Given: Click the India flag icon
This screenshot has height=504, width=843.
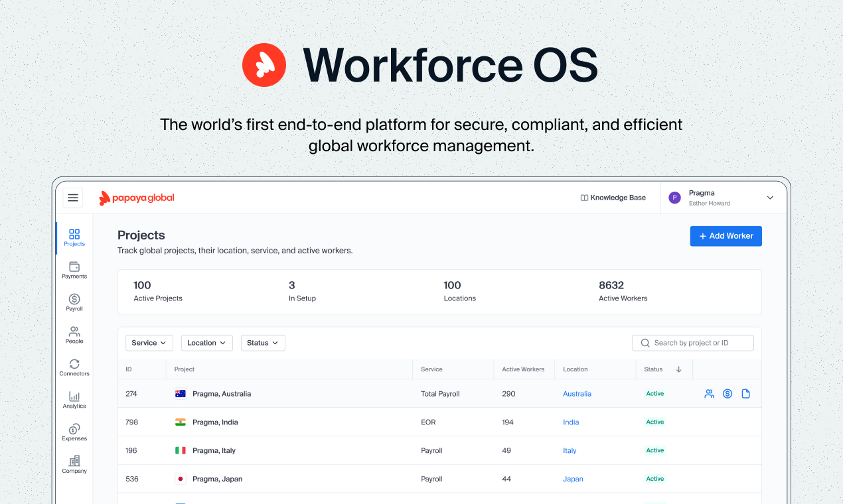Looking at the screenshot, I should pyautogui.click(x=181, y=422).
